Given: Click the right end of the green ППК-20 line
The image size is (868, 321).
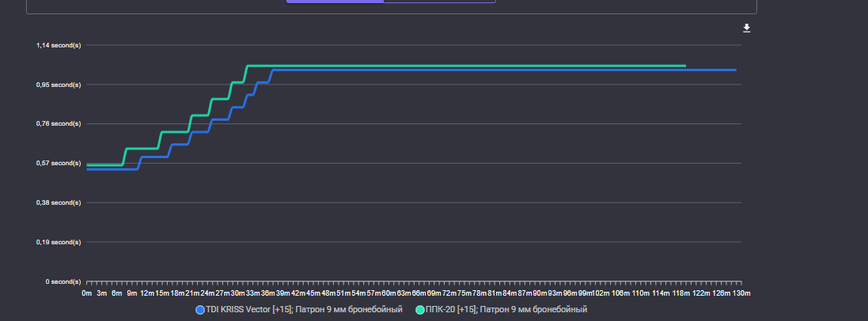Looking at the screenshot, I should click(684, 66).
